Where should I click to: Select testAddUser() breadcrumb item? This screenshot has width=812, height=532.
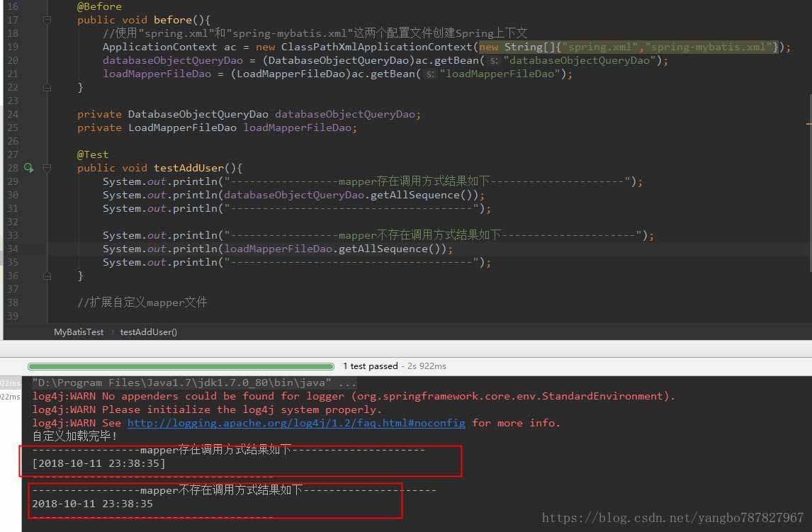coord(149,332)
